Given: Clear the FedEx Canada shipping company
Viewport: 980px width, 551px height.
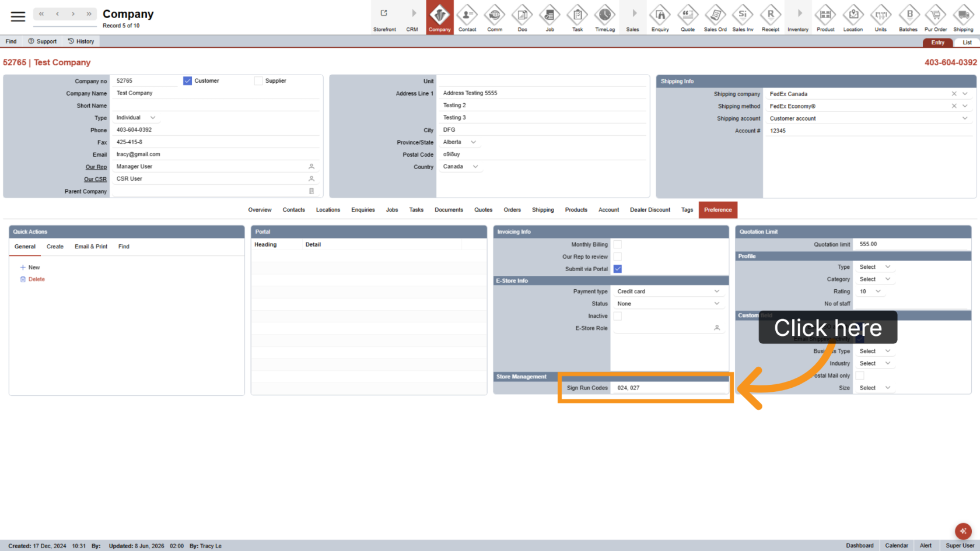Looking at the screenshot, I should click(954, 94).
